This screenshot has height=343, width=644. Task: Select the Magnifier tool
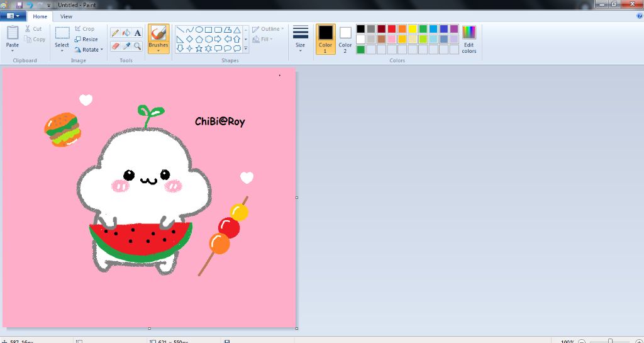[138, 46]
